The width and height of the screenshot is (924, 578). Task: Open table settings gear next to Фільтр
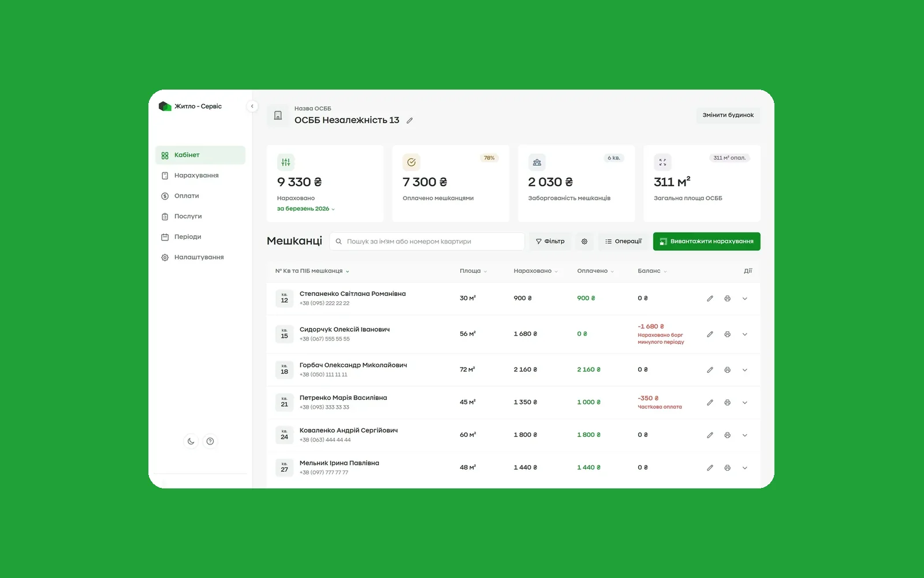tap(584, 242)
